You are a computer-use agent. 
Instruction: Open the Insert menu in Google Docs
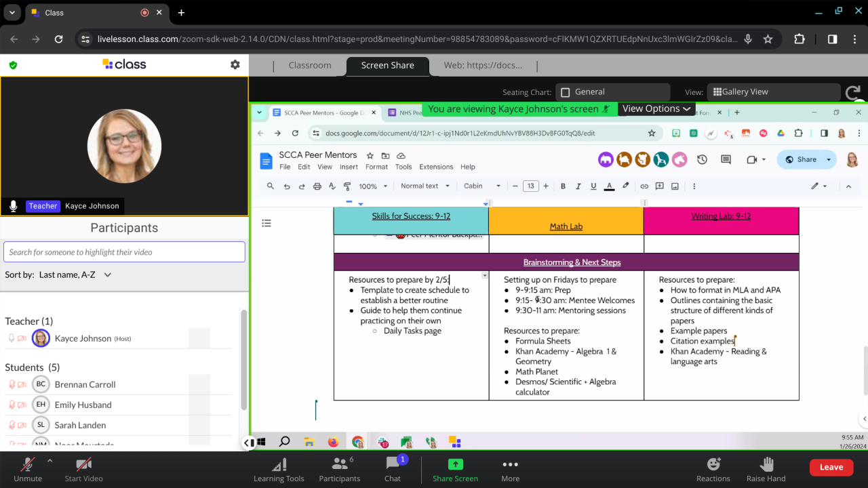(x=349, y=167)
